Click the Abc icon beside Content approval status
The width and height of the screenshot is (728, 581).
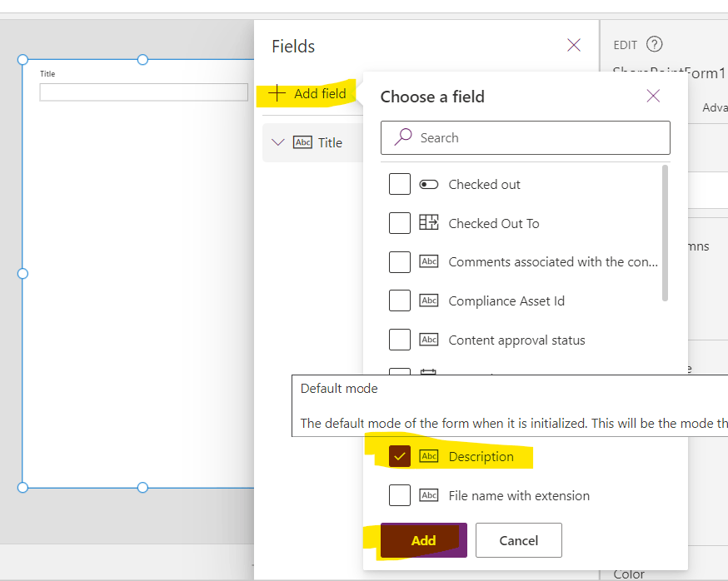point(428,340)
